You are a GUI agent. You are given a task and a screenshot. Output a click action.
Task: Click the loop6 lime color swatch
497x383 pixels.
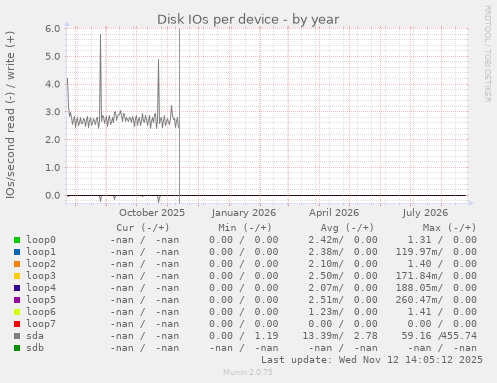[17, 312]
